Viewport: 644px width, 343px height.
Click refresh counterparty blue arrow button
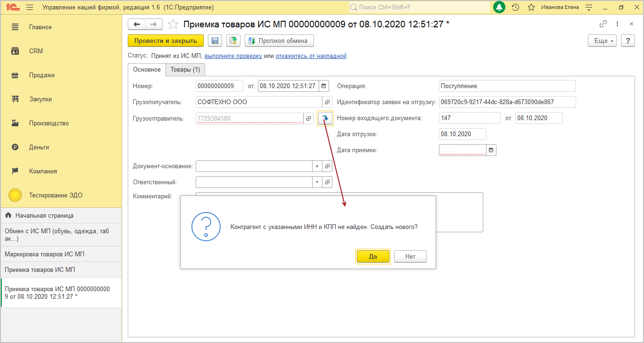coord(325,119)
